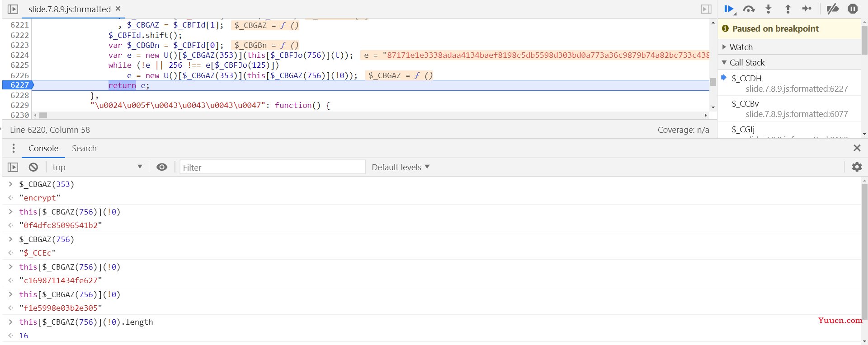Viewport: 868px width, 345px height.
Task: Step into next function call
Action: pyautogui.click(x=768, y=9)
